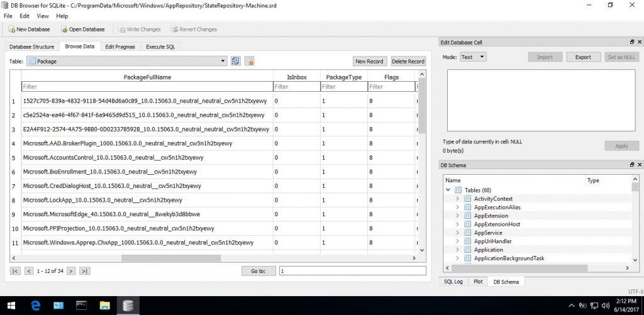Jump to the last page of records
This screenshot has height=315, width=644.
85,271
